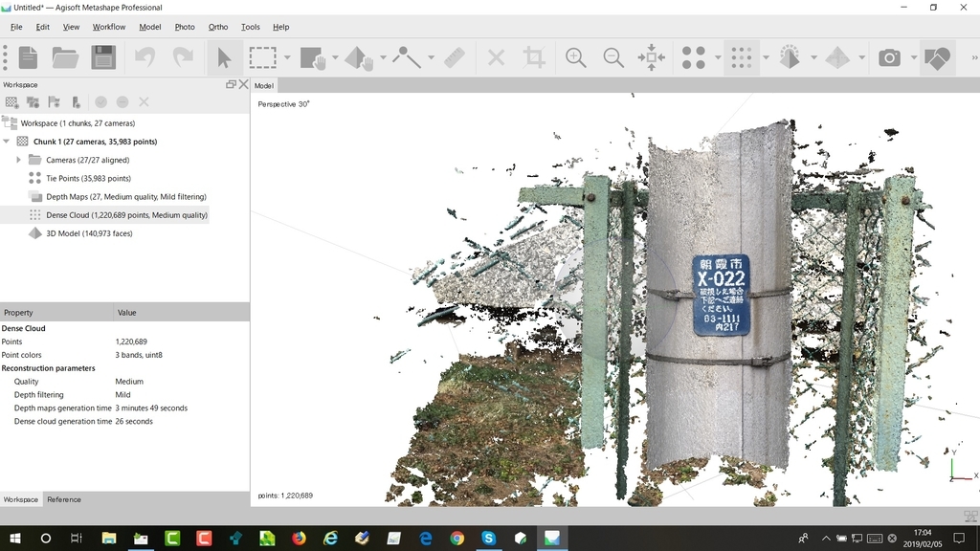Click the Crop Selection icon
The image size is (980, 551).
pyautogui.click(x=534, y=57)
